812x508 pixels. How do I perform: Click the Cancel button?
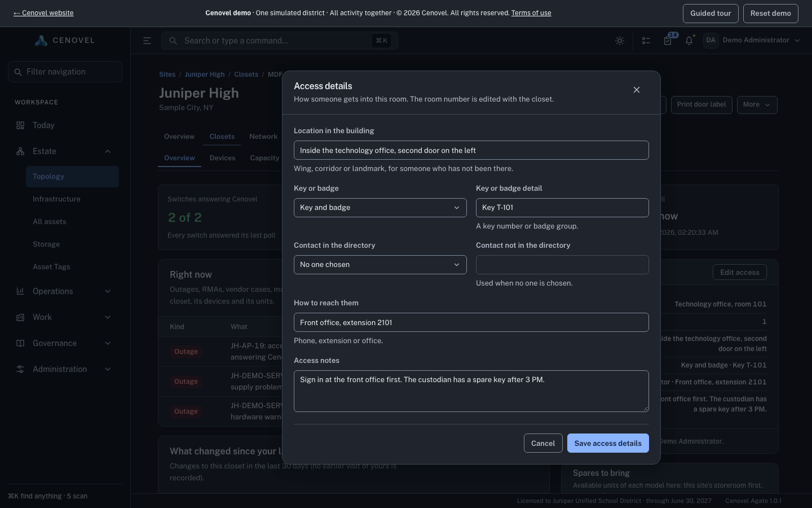coord(543,443)
